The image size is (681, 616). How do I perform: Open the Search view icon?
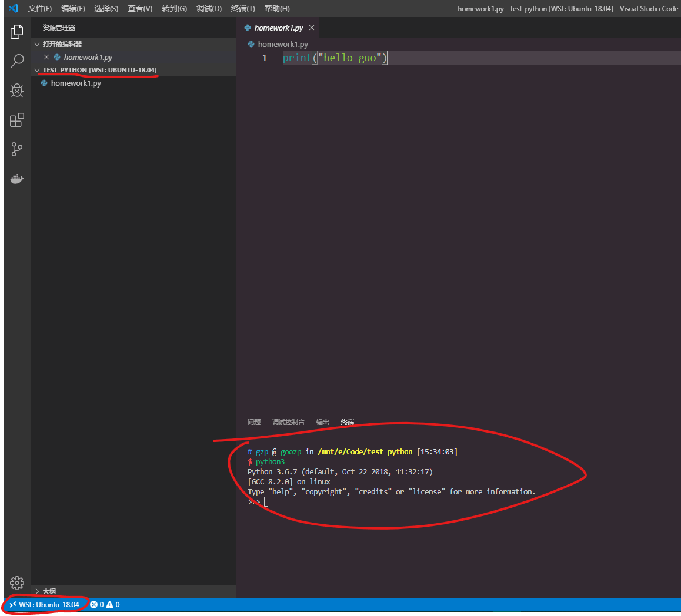[x=17, y=61]
